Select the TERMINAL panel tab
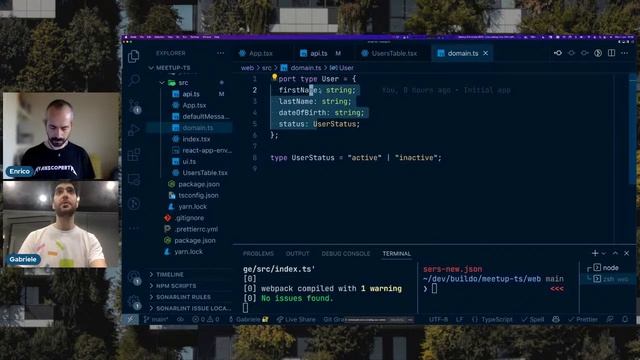 coord(396,253)
